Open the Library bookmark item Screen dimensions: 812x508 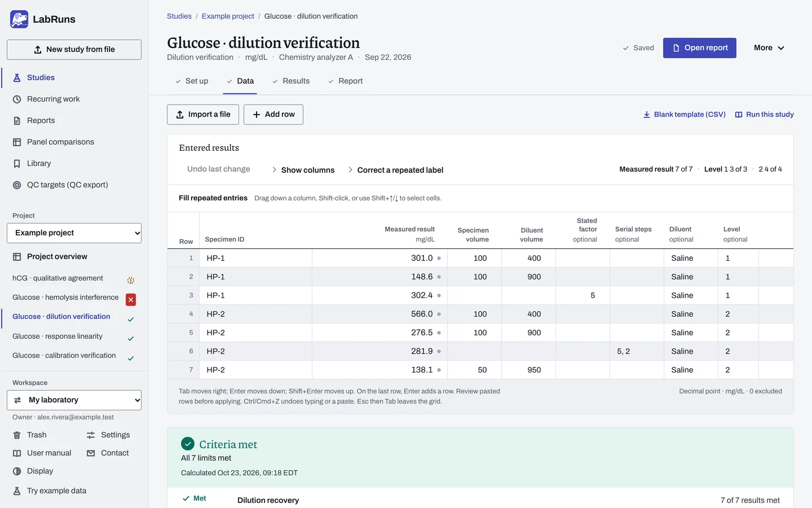39,164
